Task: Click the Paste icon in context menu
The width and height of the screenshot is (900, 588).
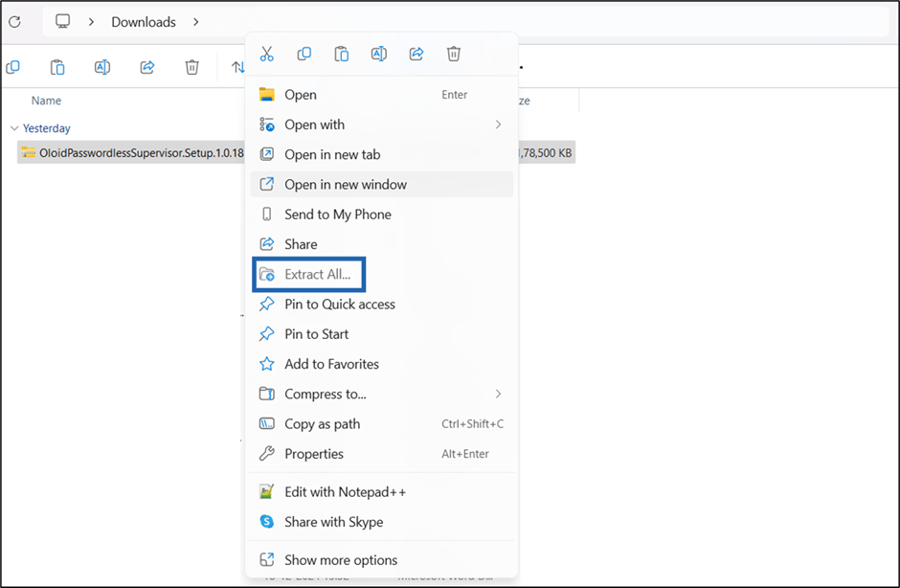Action: 342,54
